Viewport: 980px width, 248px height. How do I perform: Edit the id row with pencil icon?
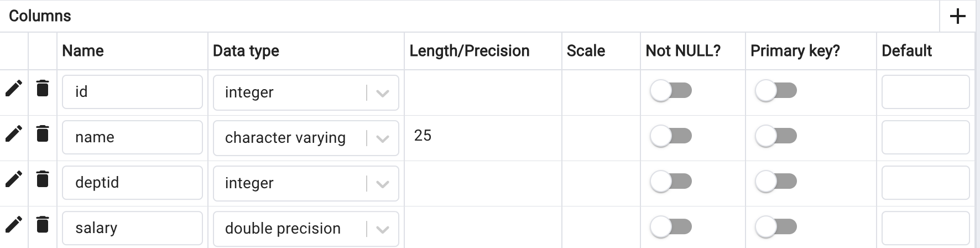coord(14,88)
